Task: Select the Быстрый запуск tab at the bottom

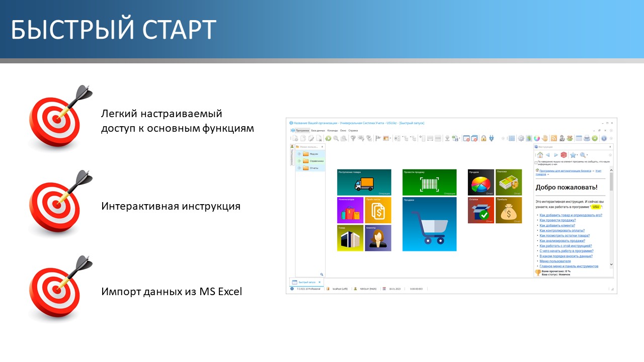Action: tap(307, 282)
